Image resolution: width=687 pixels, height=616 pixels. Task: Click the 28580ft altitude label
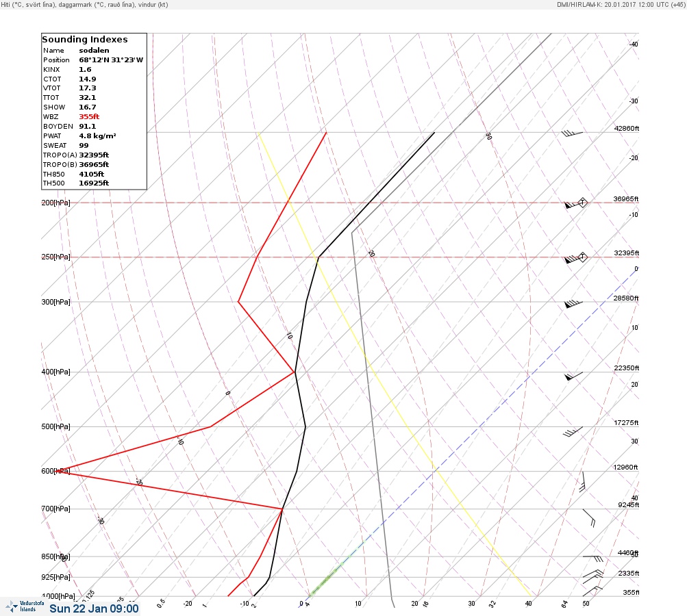point(625,298)
